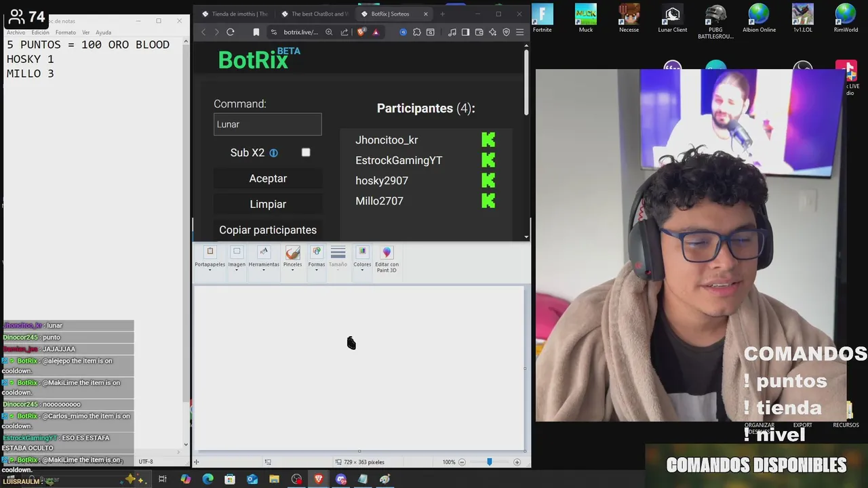Go back in the Brave browser
The image size is (868, 488).
click(x=203, y=32)
